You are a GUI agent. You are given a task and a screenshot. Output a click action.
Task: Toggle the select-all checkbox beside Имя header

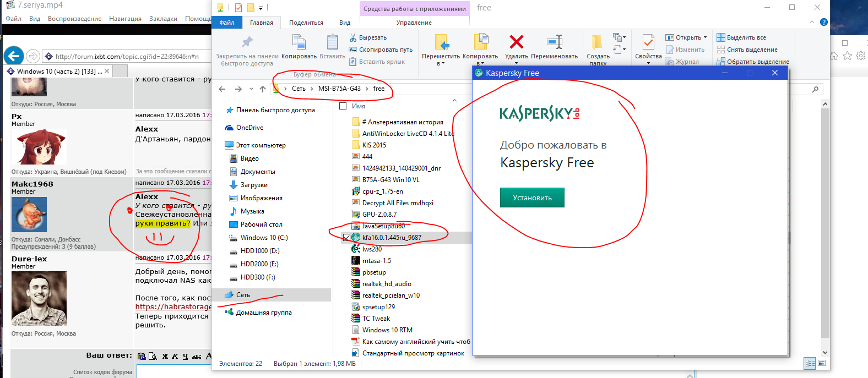coord(343,106)
